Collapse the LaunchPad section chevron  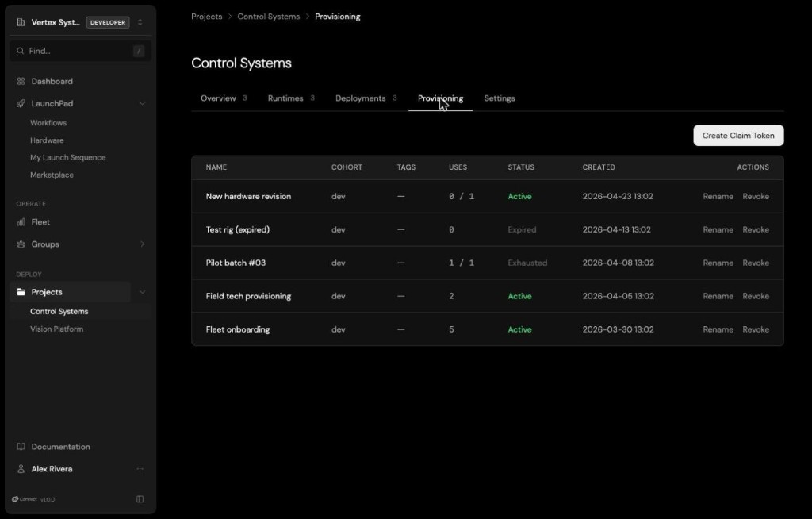(142, 104)
